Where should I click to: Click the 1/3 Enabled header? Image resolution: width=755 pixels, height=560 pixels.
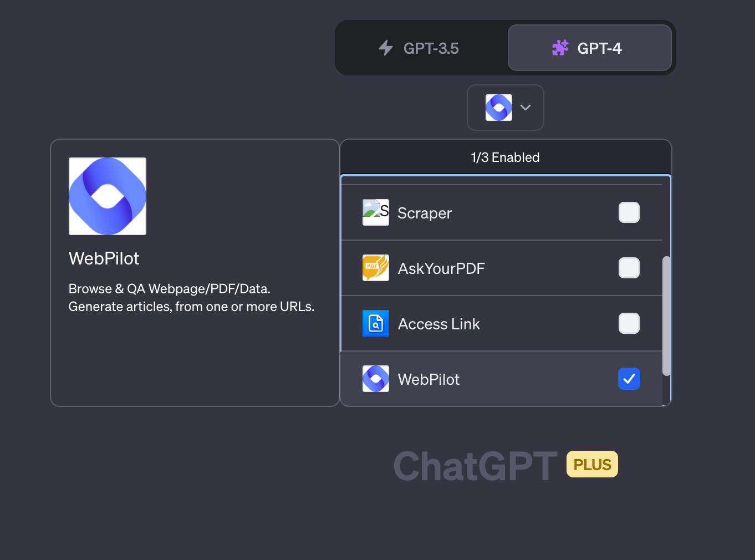[x=505, y=157]
